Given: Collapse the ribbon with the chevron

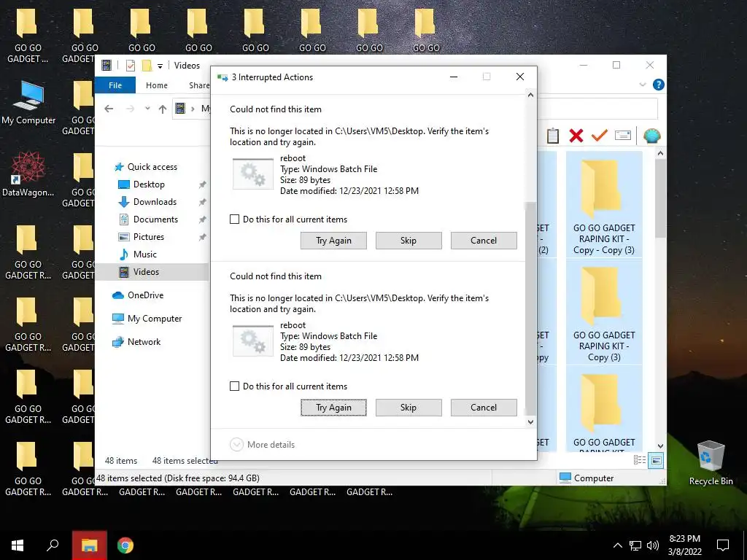Looking at the screenshot, I should click(643, 85).
